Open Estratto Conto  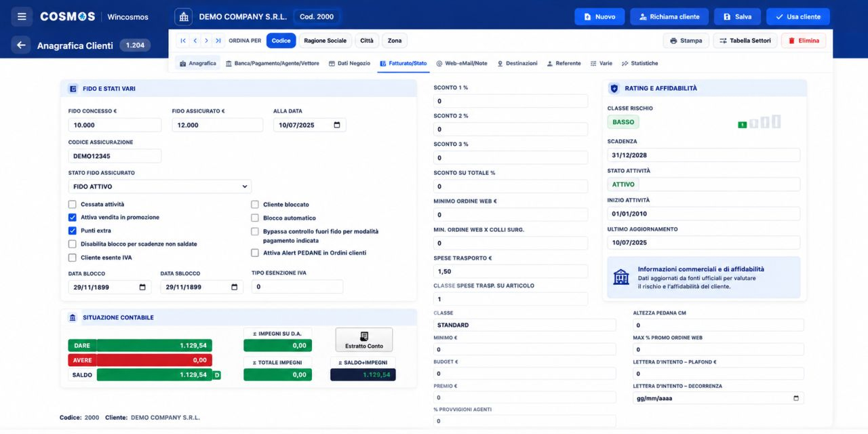click(x=364, y=340)
